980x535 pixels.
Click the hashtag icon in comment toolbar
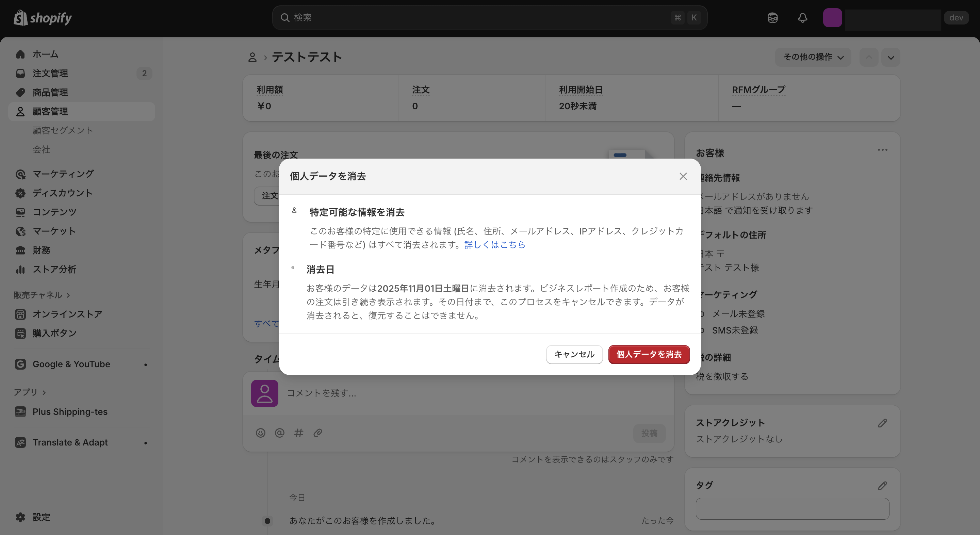pos(299,433)
